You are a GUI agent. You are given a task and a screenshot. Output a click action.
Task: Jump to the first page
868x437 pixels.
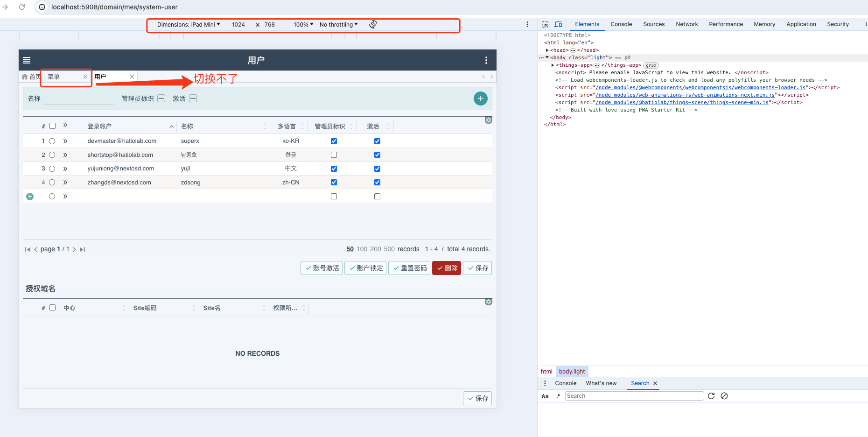pos(28,249)
